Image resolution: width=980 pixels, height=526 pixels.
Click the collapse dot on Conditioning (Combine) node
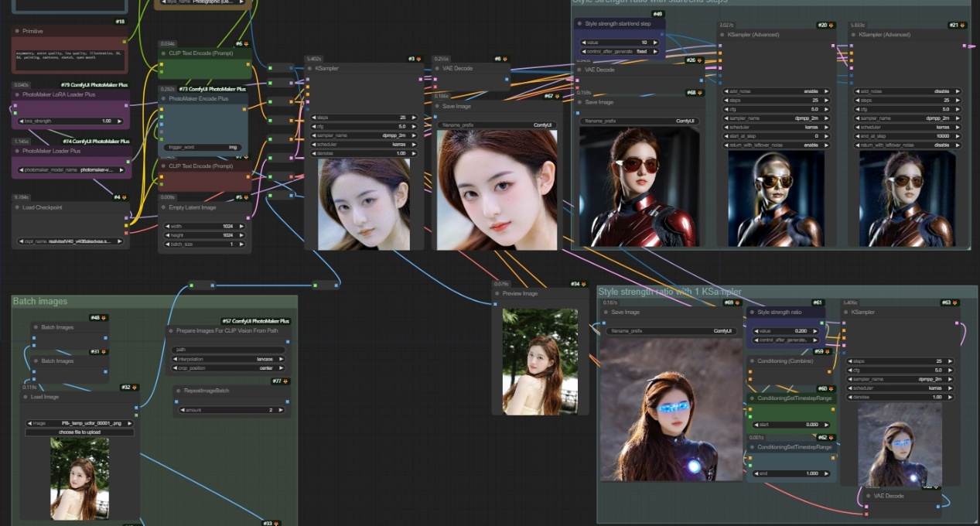pyautogui.click(x=750, y=361)
